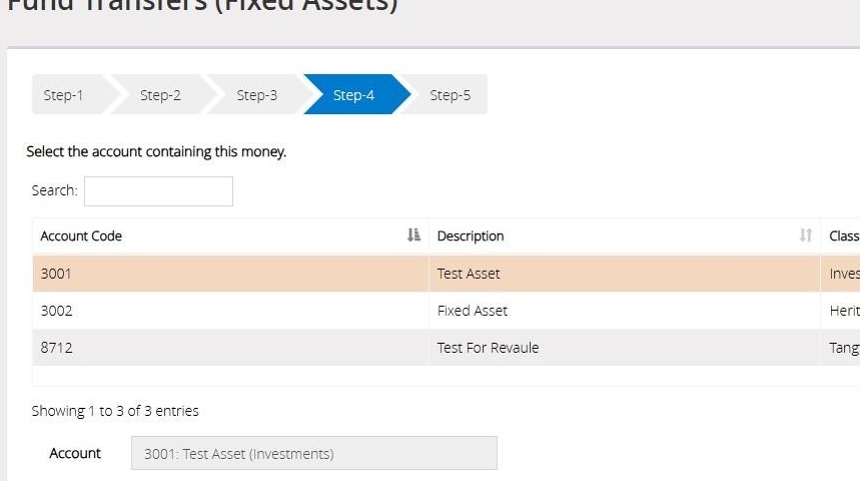This screenshot has width=860, height=481.
Task: Click the Class cell for account 8712
Action: (x=843, y=348)
